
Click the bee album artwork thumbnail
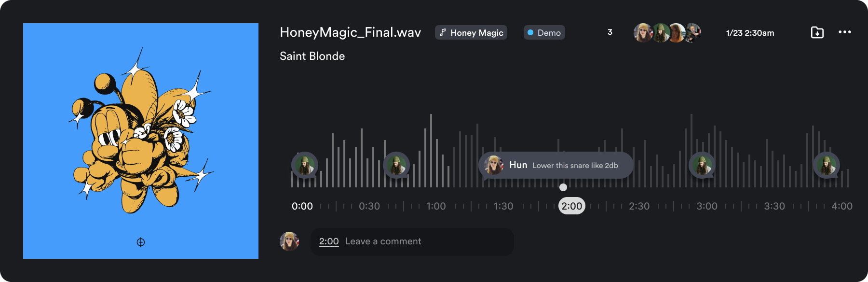coord(141,141)
